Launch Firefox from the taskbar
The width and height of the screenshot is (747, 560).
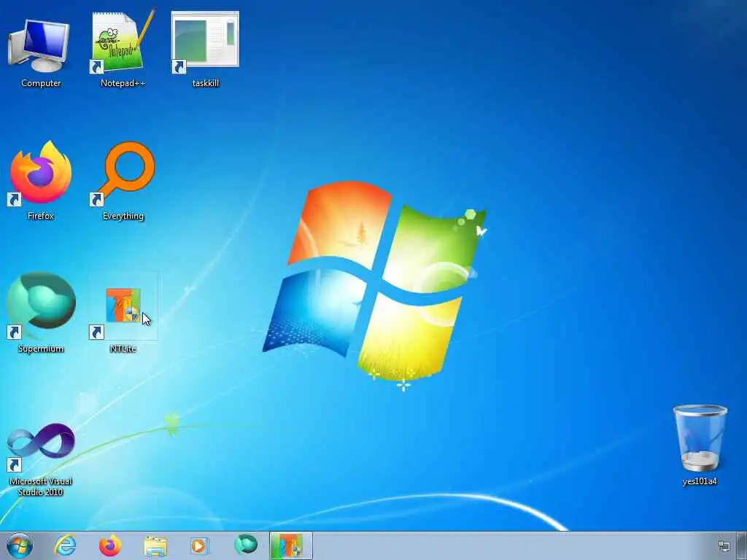point(109,545)
